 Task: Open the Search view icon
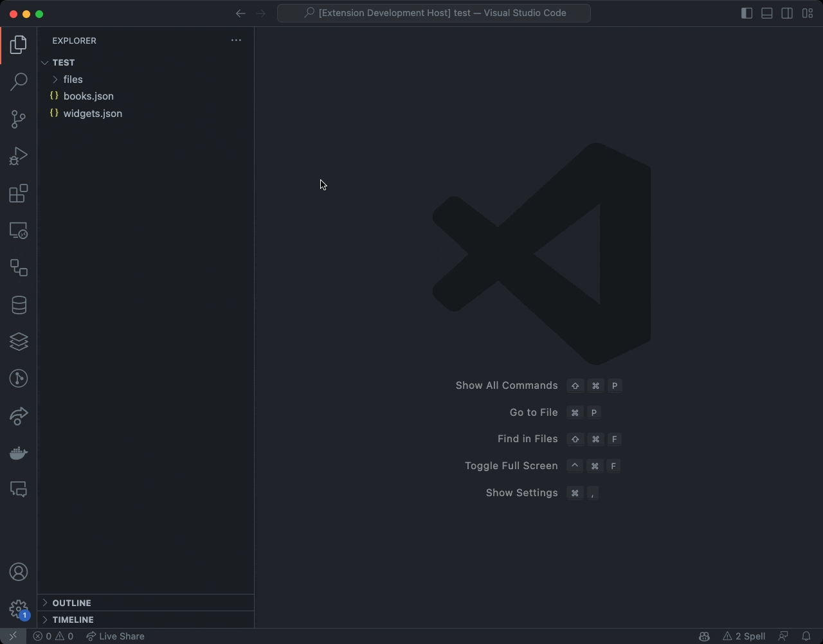click(19, 82)
